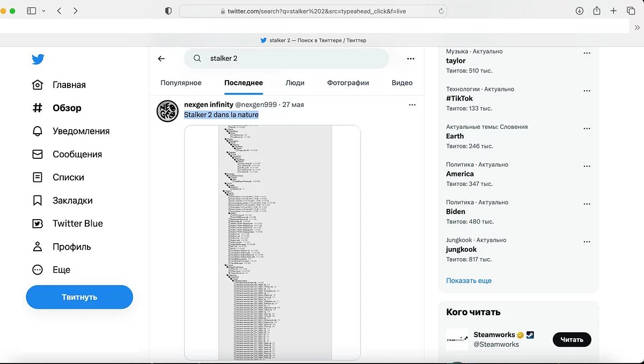Open the nexgen infinity tweet's three-dot menu
Screen dimensions: 644x364
tap(412, 105)
